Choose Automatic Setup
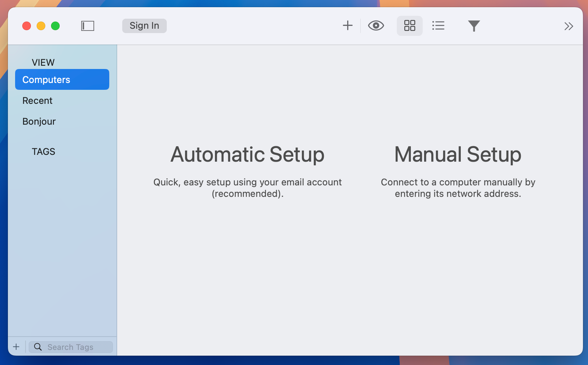This screenshot has width=588, height=365. tap(247, 154)
